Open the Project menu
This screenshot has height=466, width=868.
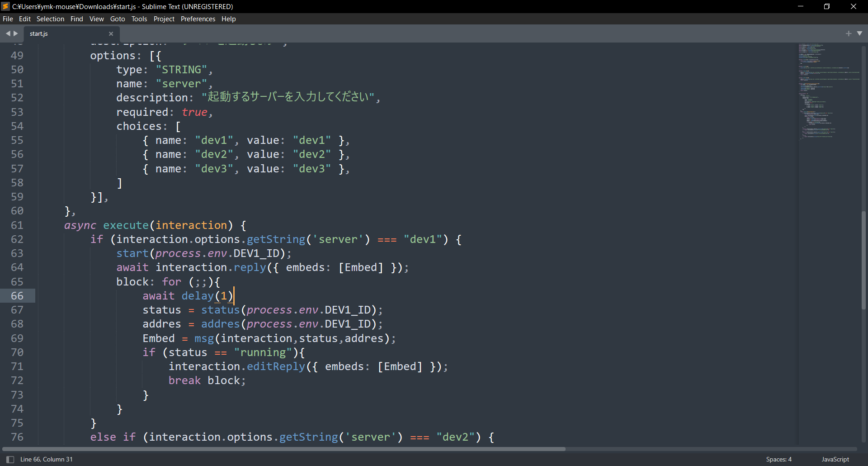click(164, 19)
